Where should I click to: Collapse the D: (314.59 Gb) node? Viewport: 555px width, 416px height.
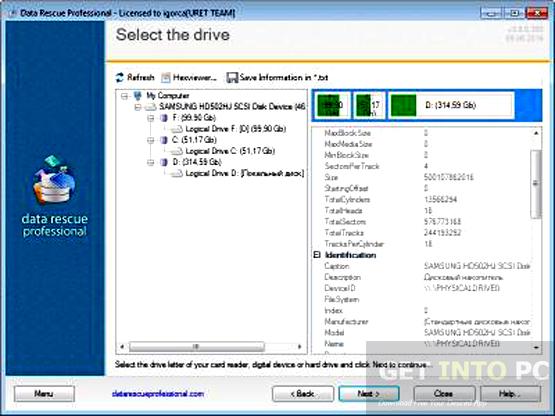(151, 163)
